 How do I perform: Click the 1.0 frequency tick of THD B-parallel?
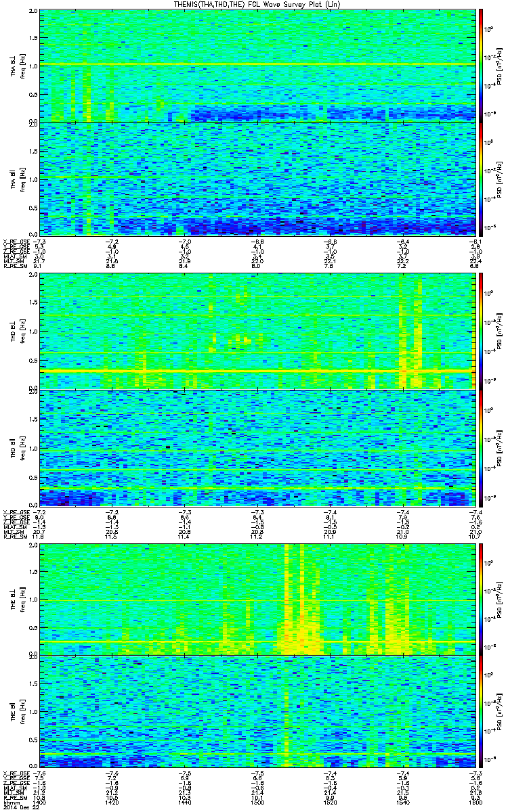click(33, 449)
